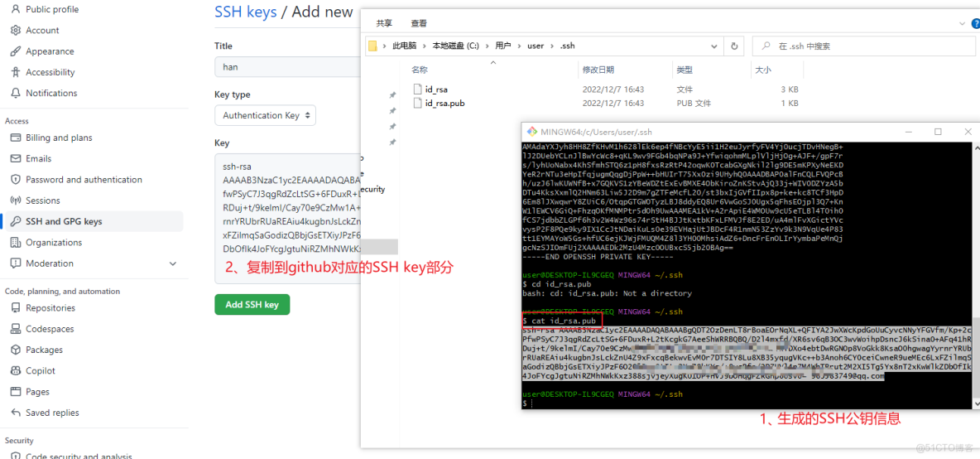Click the Pages browser icon

pos(16,391)
